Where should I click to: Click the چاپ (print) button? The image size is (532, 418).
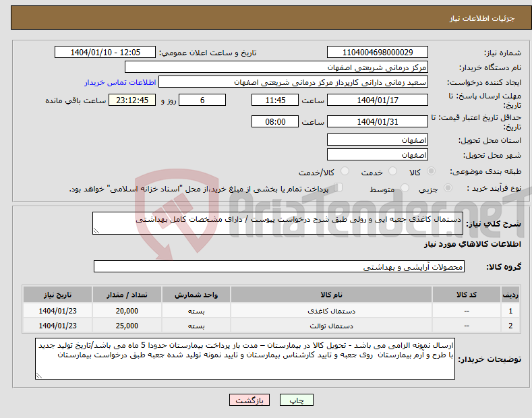(x=296, y=400)
